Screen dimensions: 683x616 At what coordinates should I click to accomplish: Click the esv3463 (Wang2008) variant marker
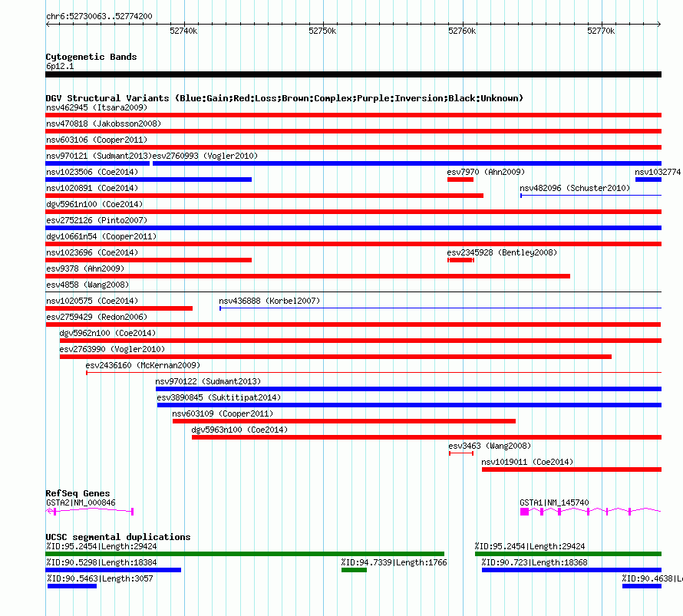461,453
